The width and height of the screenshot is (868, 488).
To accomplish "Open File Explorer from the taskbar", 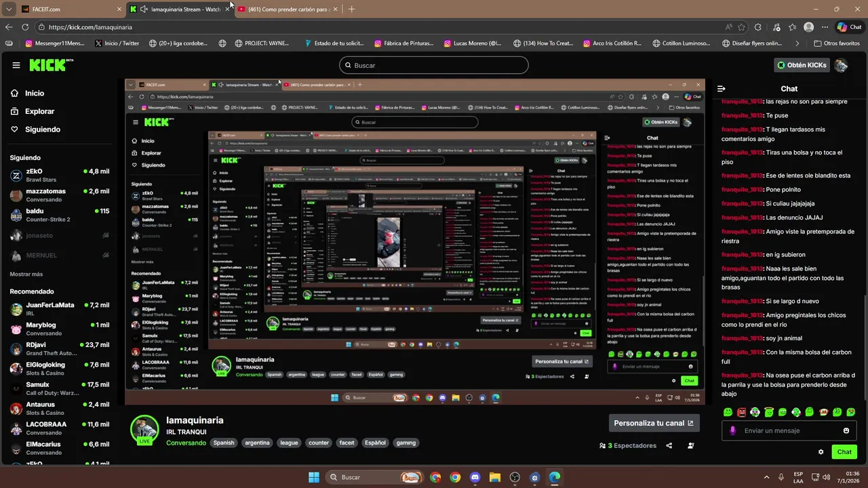I will click(x=495, y=477).
